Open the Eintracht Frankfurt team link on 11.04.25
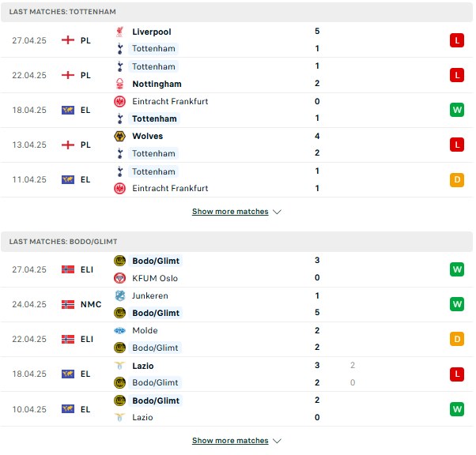This screenshot has width=476, height=455. [170, 188]
